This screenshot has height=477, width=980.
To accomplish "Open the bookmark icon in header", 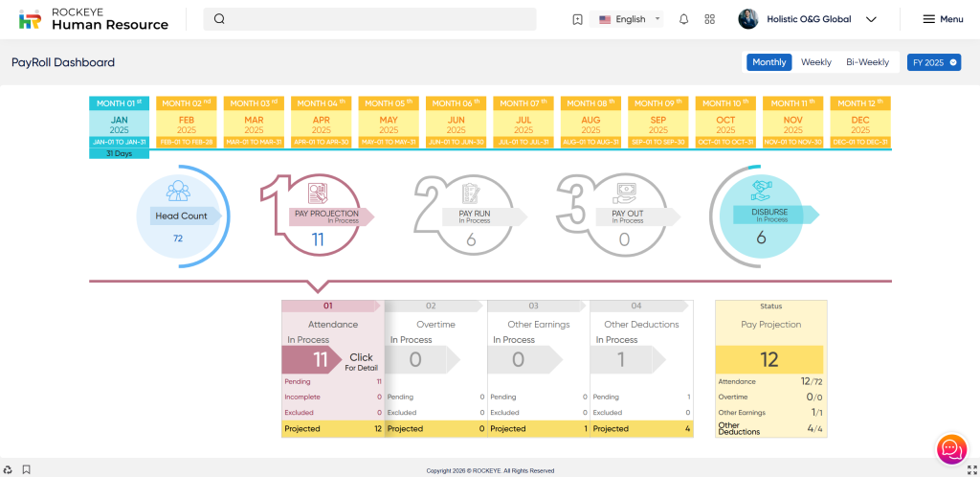I will [x=577, y=19].
